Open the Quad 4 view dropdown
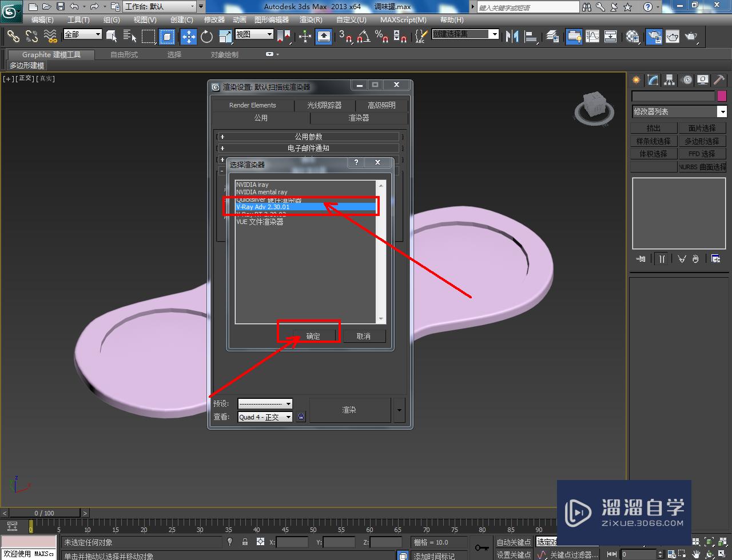The width and height of the screenshot is (732, 560). point(265,417)
